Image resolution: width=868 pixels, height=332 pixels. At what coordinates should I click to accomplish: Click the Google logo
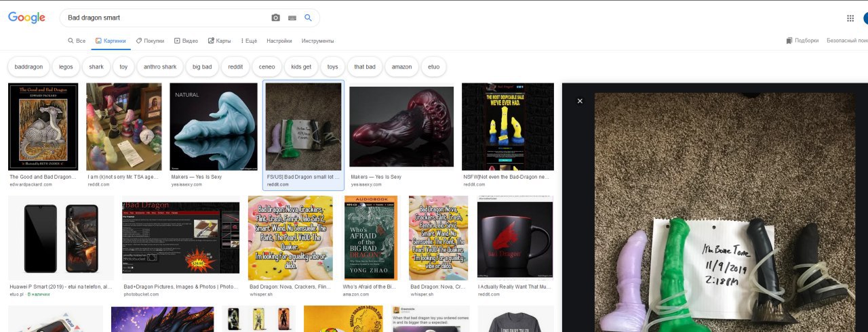point(26,18)
